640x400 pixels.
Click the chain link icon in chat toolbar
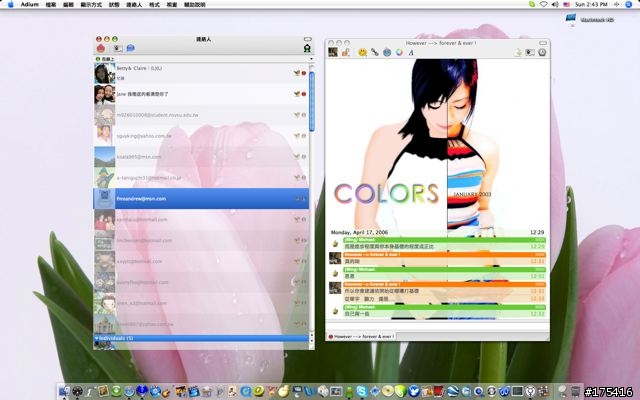[x=374, y=52]
